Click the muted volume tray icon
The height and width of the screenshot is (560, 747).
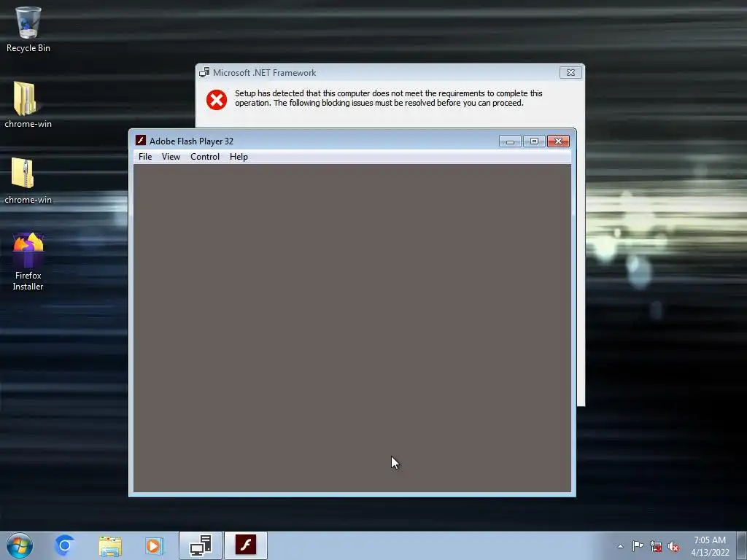[x=673, y=546]
